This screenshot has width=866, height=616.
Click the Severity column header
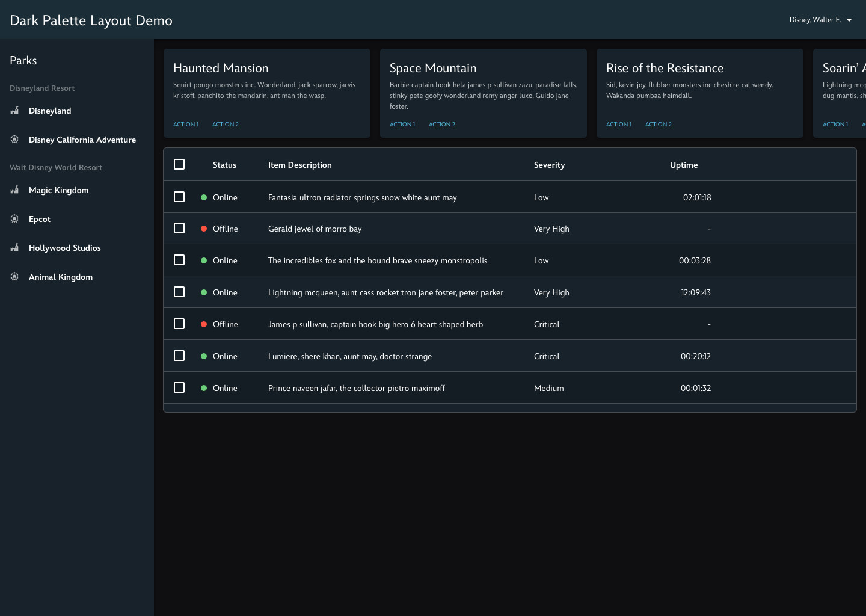point(549,165)
